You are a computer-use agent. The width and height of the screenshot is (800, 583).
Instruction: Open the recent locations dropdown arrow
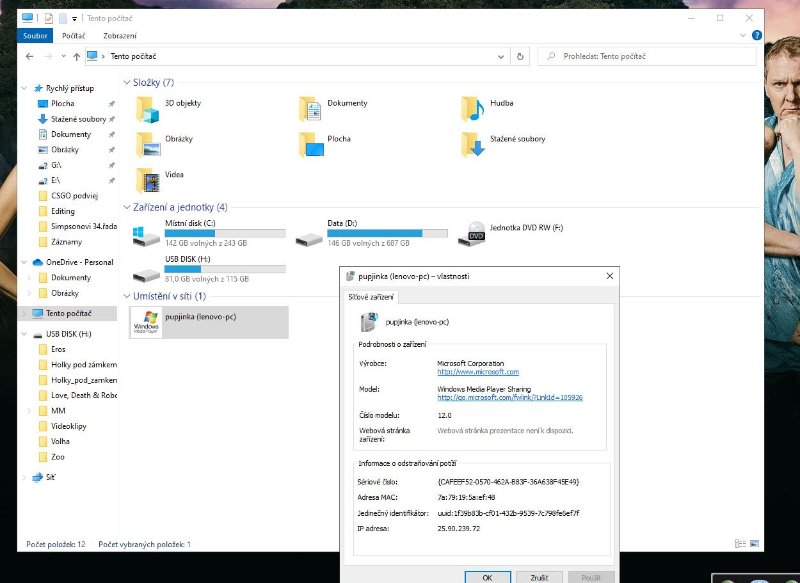pos(63,57)
